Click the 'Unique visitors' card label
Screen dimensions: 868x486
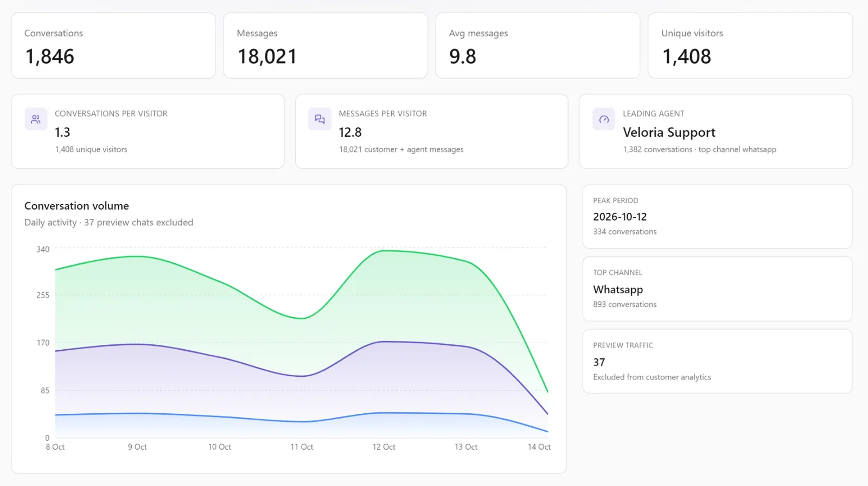coord(692,33)
